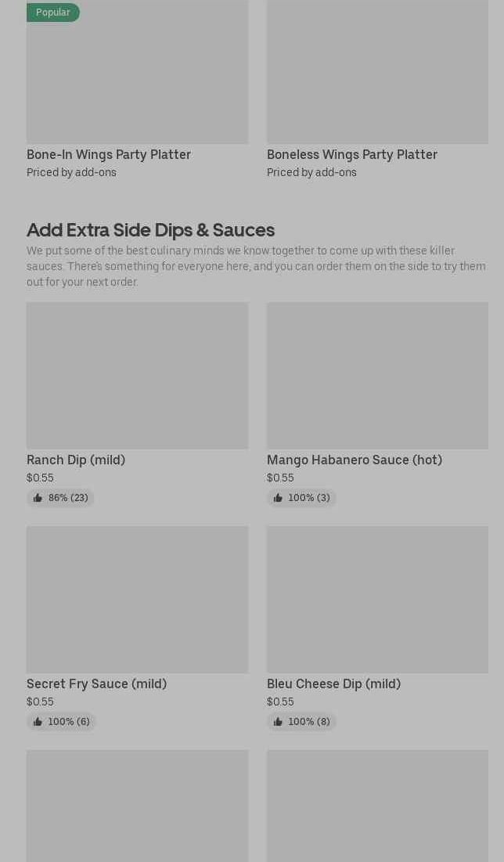Choose Mango Habanero Sauce (hot) name link
504x862 pixels.
tap(355, 460)
